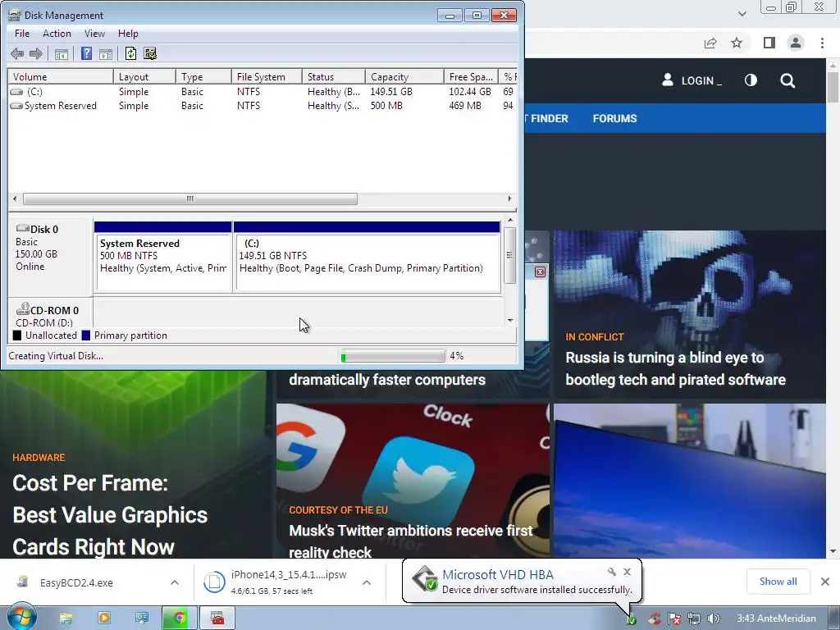This screenshot has width=840, height=630.
Task: Open the Chrome profile avatar icon
Action: click(x=796, y=43)
